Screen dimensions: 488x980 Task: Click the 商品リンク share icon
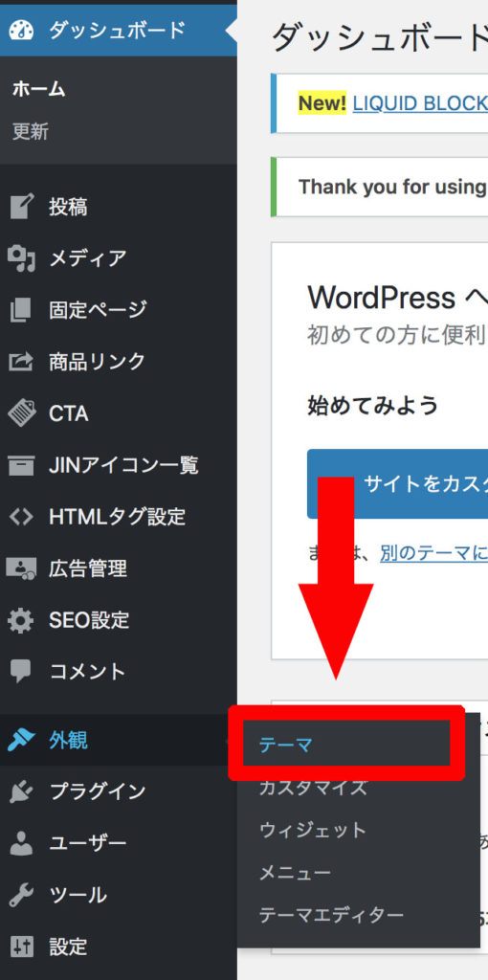[21, 361]
